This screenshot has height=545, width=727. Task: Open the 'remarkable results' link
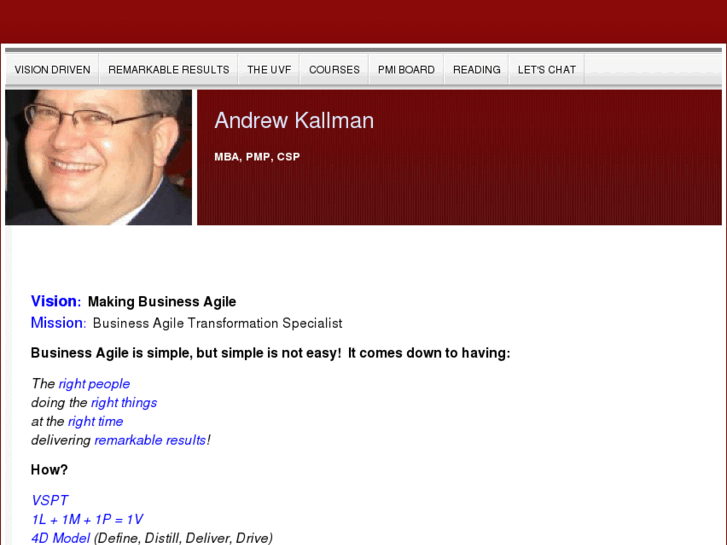tap(150, 440)
